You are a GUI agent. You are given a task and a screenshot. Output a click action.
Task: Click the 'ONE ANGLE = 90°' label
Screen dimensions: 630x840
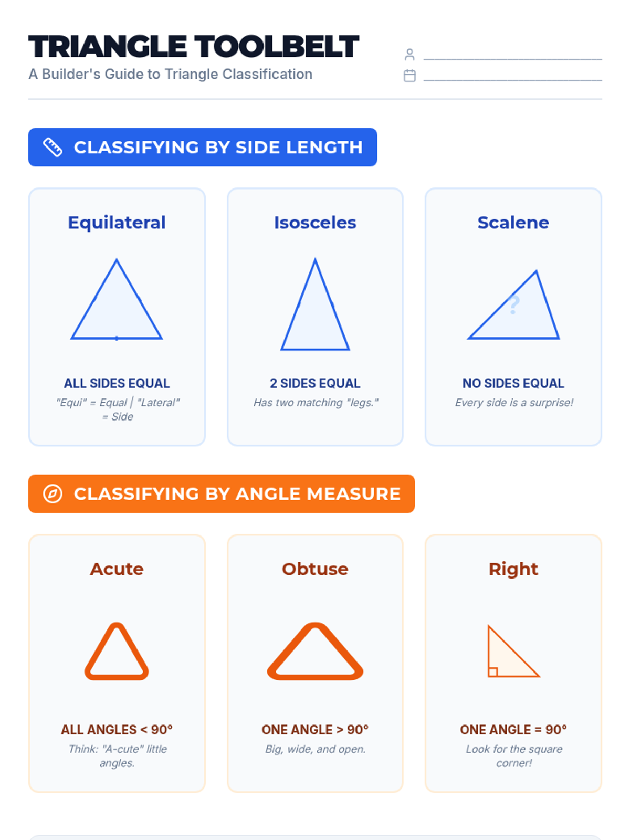513,730
